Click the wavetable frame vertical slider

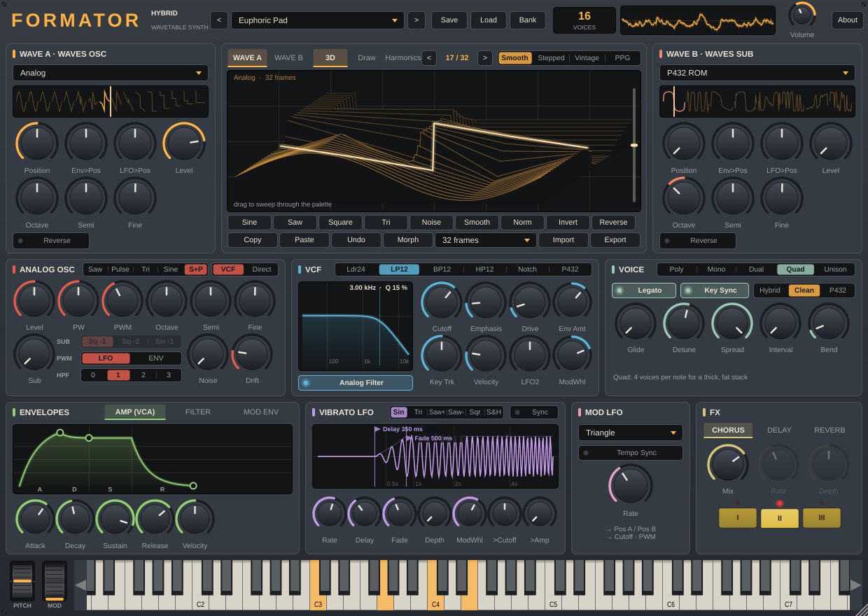click(x=634, y=145)
